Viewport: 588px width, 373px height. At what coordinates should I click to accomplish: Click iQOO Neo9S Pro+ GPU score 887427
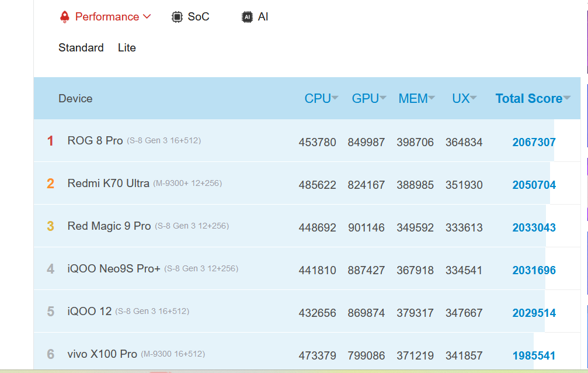click(366, 270)
